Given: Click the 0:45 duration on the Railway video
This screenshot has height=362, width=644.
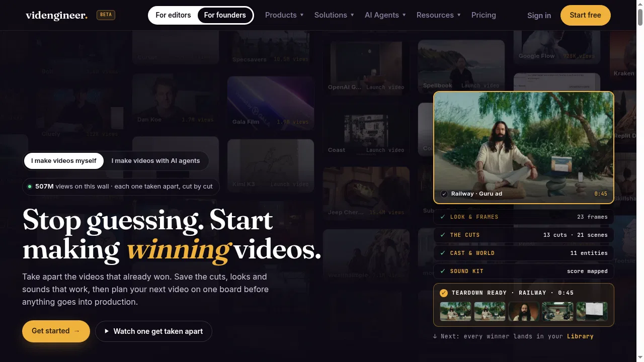Looking at the screenshot, I should pyautogui.click(x=601, y=194).
